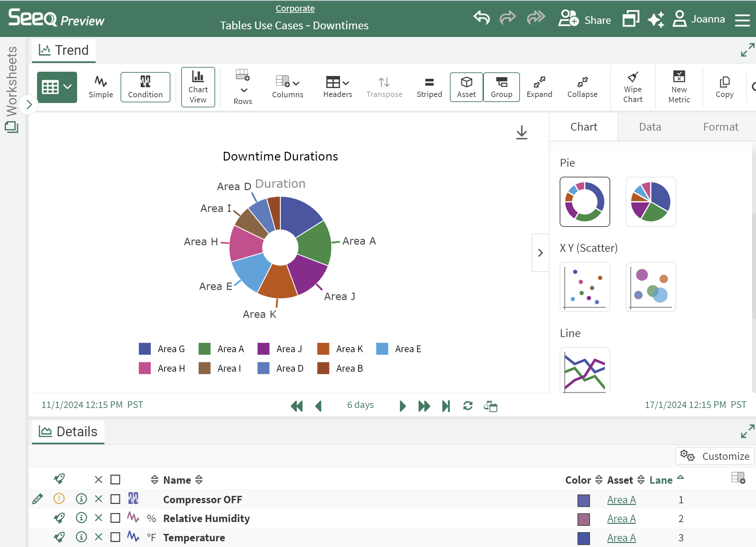Screen dimensions: 756x547
Task: Open the hamburger main menu
Action: [742, 20]
